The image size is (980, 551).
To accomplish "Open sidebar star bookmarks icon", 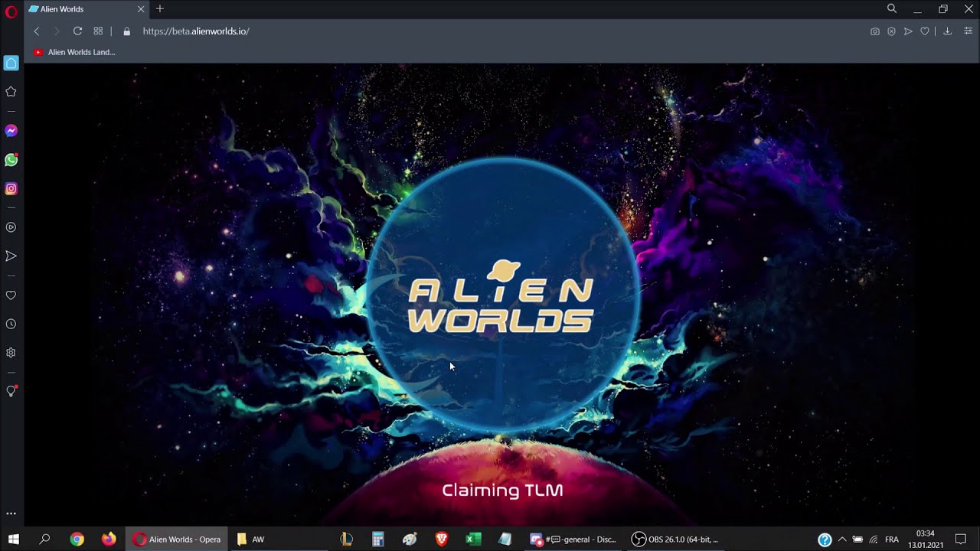I will (11, 92).
